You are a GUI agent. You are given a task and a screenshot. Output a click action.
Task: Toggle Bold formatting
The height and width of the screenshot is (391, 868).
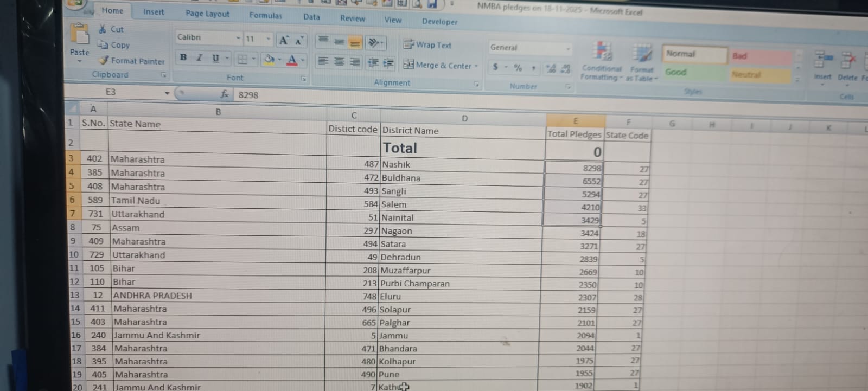coord(183,57)
